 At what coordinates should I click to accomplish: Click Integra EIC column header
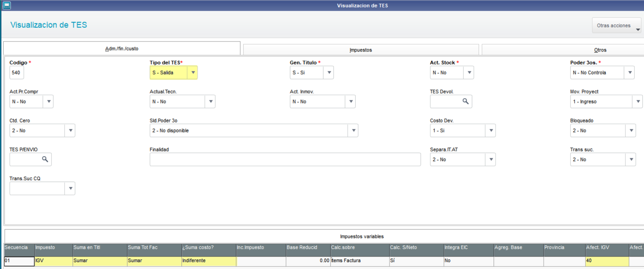469,250
